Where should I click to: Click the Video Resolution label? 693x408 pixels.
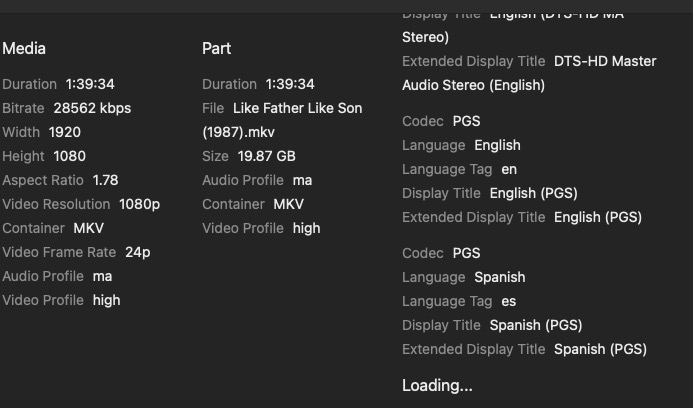click(x=56, y=204)
